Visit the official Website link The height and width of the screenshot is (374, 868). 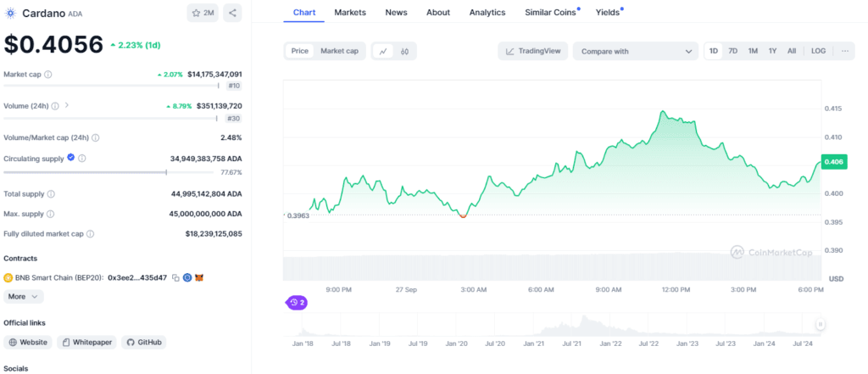(x=28, y=343)
